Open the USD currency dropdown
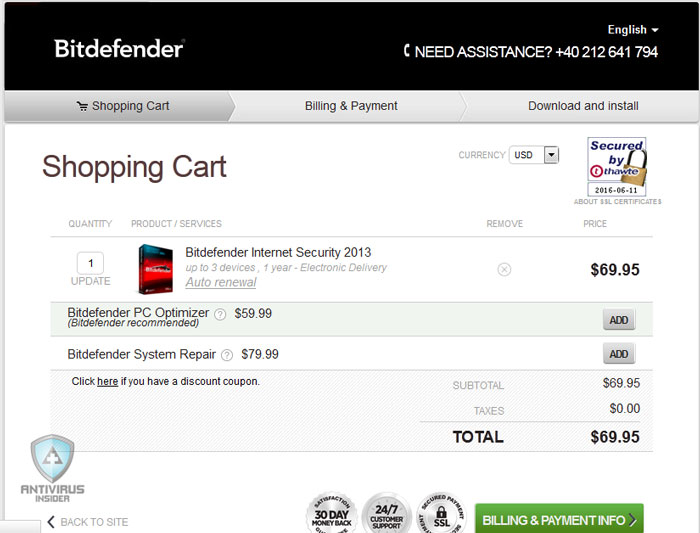Image resolution: width=700 pixels, height=533 pixels. [534, 155]
